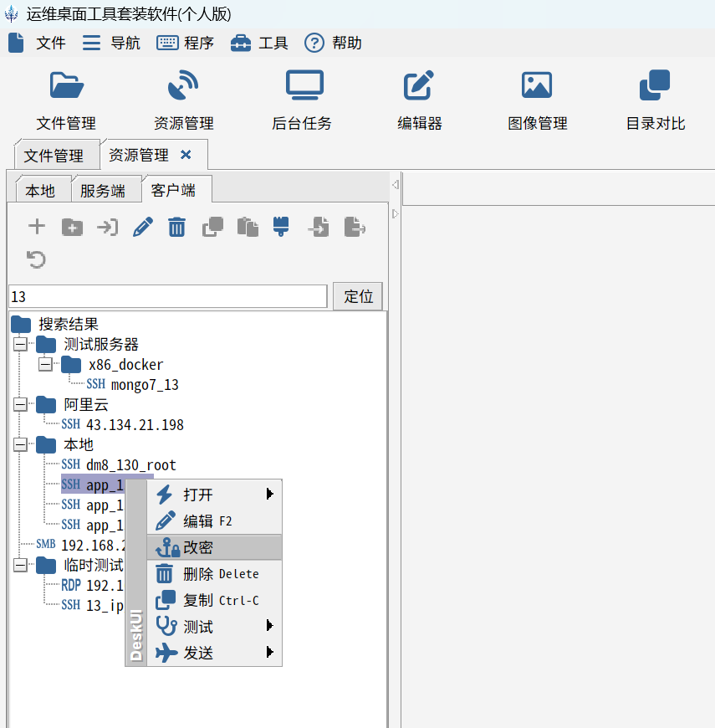Open the 文件管理 folder icon in top toolbar
The width and height of the screenshot is (715, 728).
pos(66,85)
